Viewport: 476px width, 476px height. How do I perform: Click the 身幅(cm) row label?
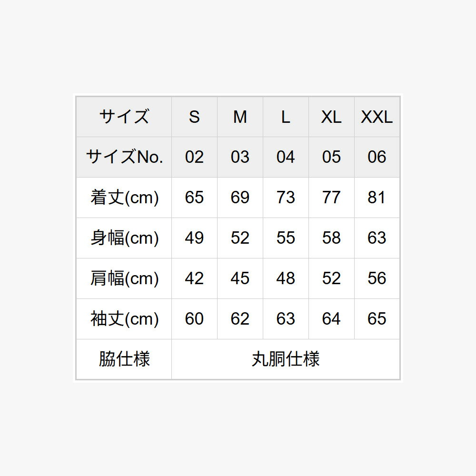pos(124,238)
